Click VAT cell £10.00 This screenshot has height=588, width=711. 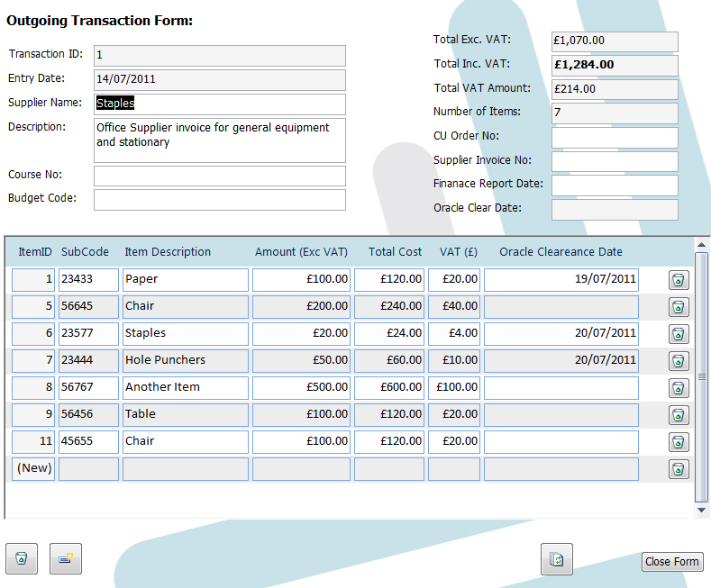coord(454,360)
